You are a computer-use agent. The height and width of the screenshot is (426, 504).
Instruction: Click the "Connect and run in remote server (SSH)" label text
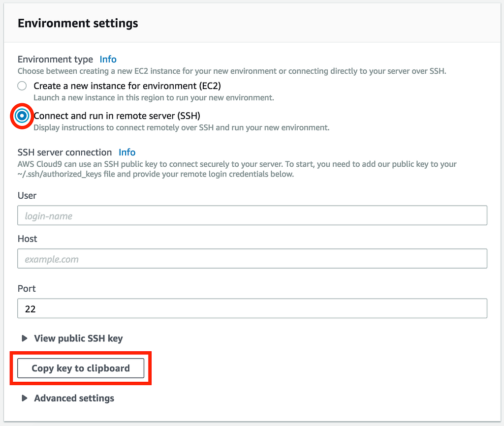117,116
